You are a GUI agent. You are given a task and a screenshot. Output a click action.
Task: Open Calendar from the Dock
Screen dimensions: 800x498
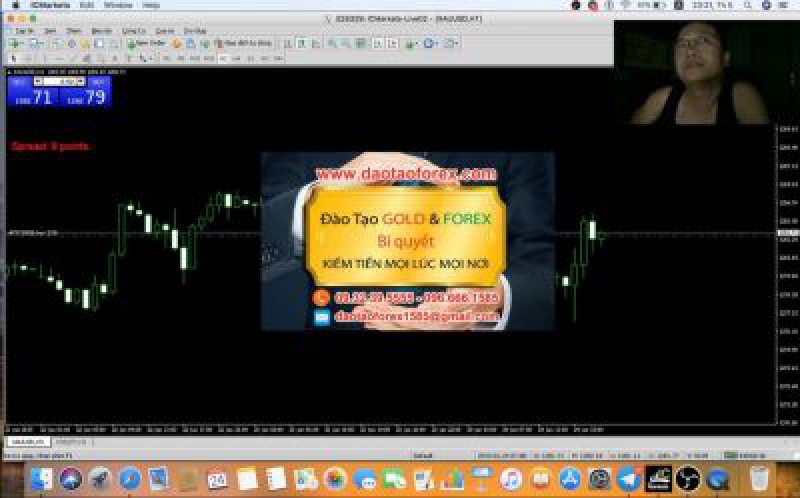coord(218,480)
